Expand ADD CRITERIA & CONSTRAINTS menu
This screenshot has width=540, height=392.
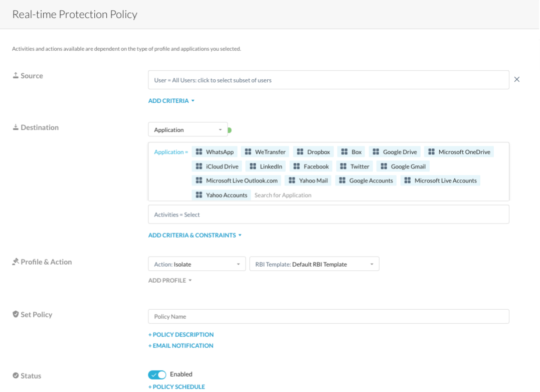coord(195,236)
